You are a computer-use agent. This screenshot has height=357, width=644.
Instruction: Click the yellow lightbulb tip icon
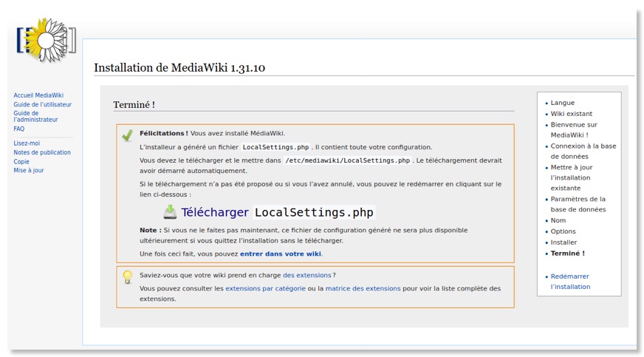(127, 277)
